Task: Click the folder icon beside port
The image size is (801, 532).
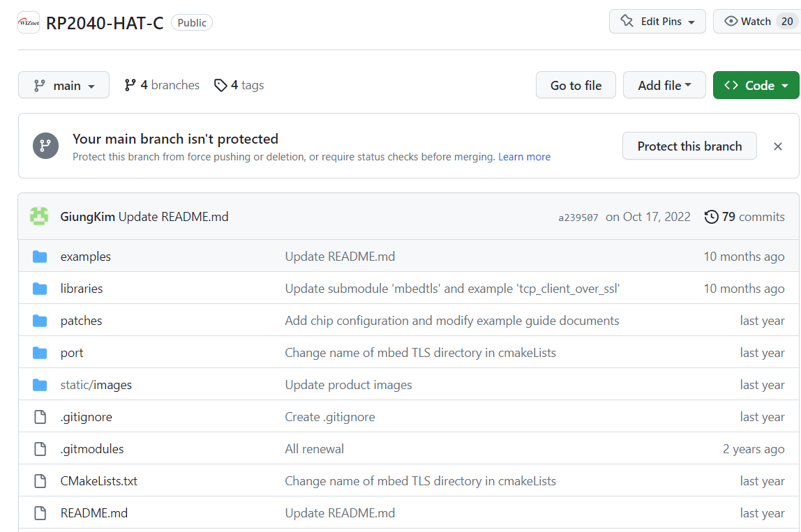Action: (40, 353)
